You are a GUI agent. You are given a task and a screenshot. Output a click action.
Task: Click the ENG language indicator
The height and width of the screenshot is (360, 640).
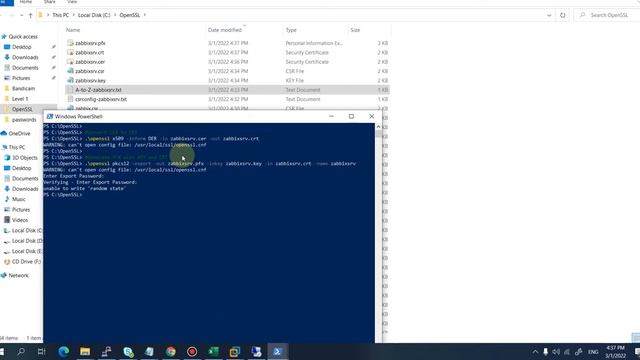point(593,351)
